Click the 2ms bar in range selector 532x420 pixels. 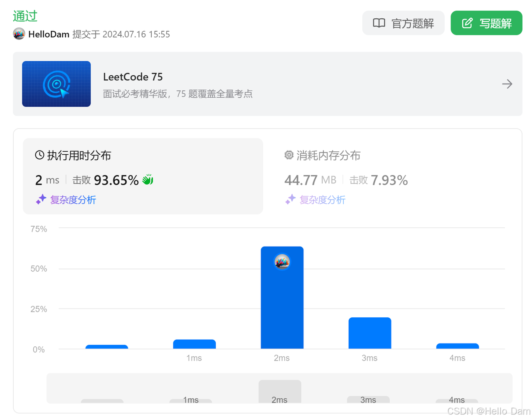[280, 391]
